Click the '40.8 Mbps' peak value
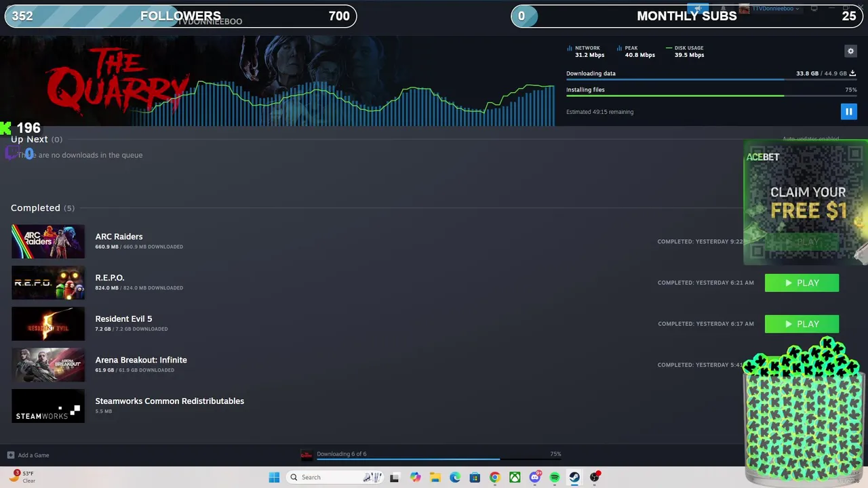Image resolution: width=868 pixels, height=488 pixels. coord(639,55)
